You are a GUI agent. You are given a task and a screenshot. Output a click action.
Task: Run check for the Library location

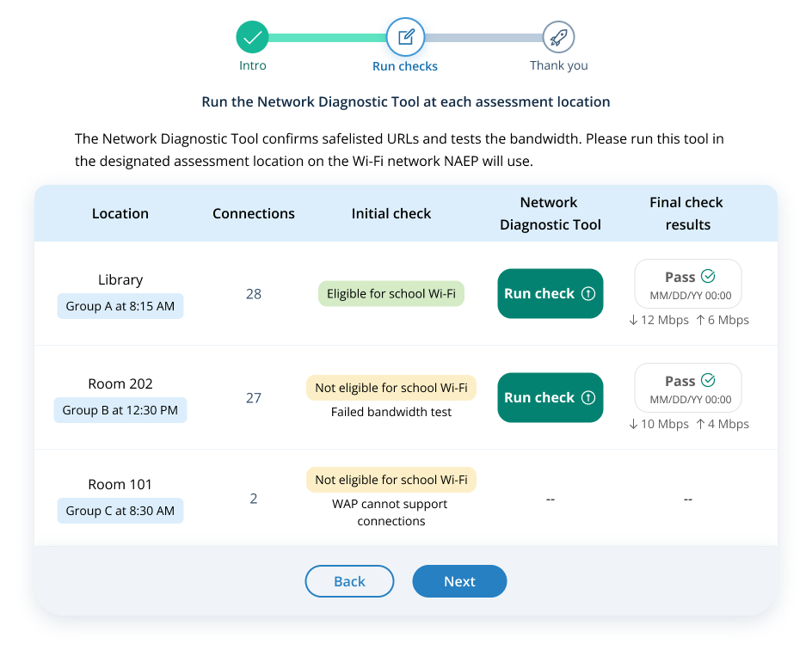coord(550,294)
